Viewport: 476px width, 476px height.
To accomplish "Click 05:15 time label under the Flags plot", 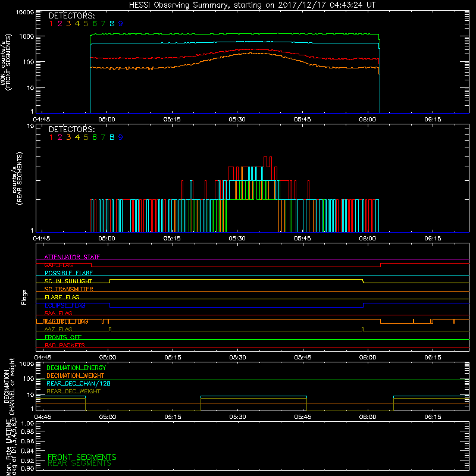I will coord(173,358).
